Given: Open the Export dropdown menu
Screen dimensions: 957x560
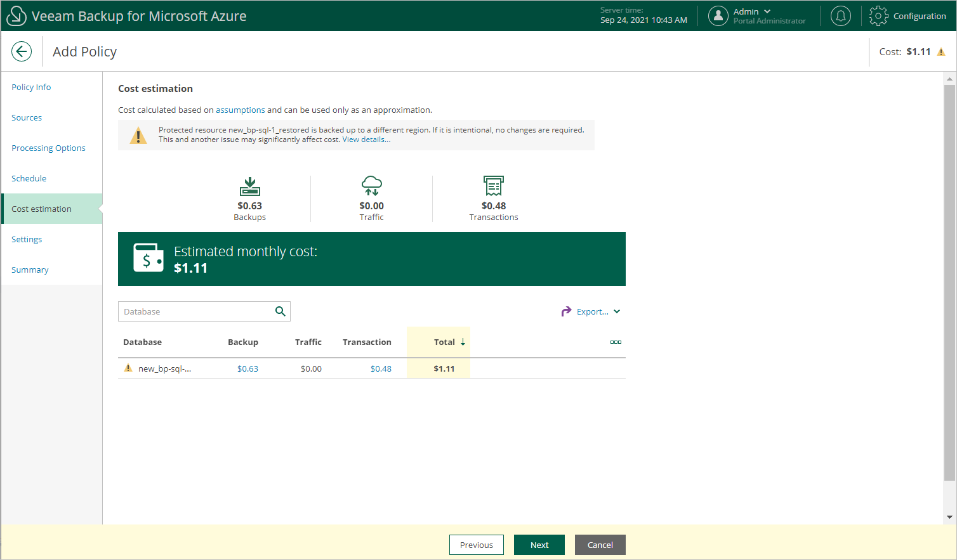Looking at the screenshot, I should (x=617, y=311).
